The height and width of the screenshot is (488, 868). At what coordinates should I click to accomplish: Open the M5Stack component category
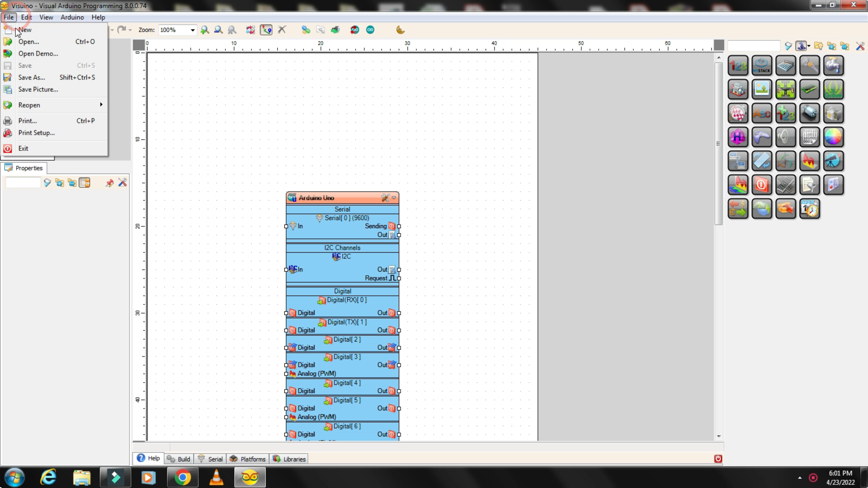[762, 66]
